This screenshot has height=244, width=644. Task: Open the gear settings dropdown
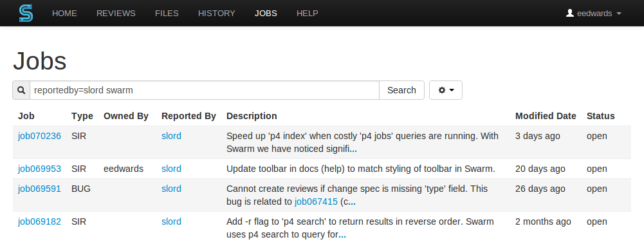(446, 90)
